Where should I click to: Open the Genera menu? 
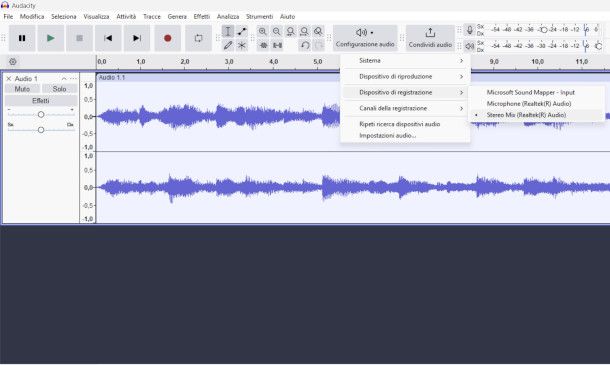point(177,16)
